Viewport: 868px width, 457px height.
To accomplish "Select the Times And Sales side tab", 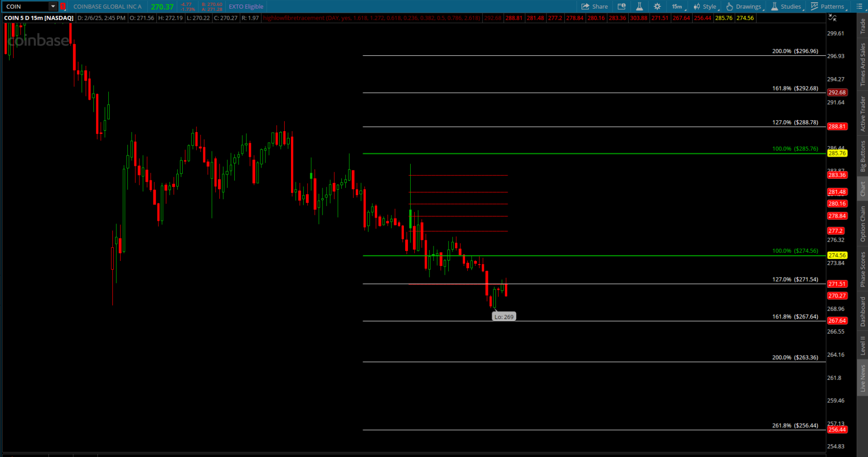I will (863, 64).
